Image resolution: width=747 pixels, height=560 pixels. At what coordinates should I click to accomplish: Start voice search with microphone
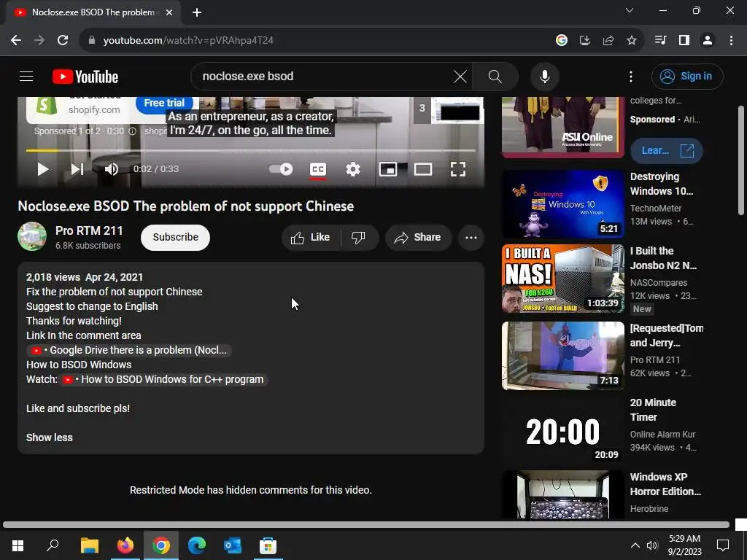click(544, 76)
